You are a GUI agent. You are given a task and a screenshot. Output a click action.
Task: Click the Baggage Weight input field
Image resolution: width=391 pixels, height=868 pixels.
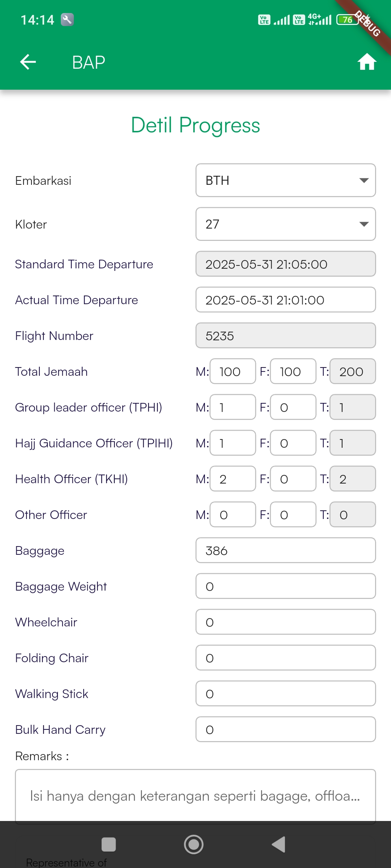click(x=285, y=586)
